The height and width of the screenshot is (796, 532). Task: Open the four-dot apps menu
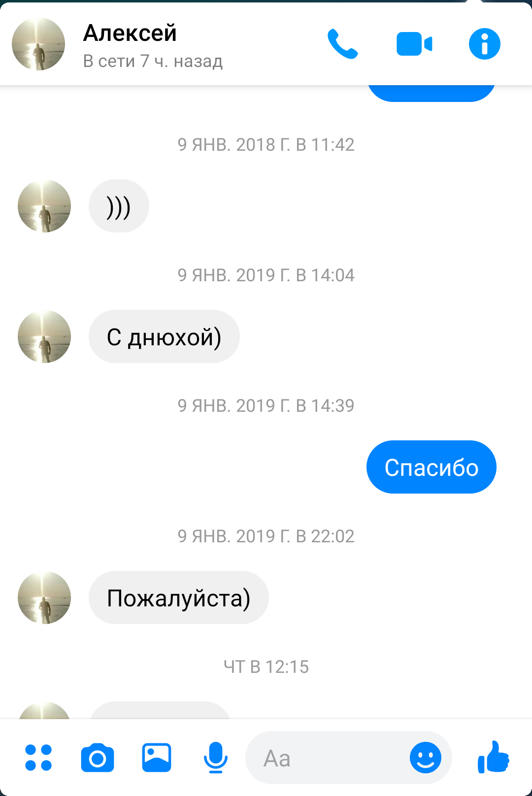(38, 758)
